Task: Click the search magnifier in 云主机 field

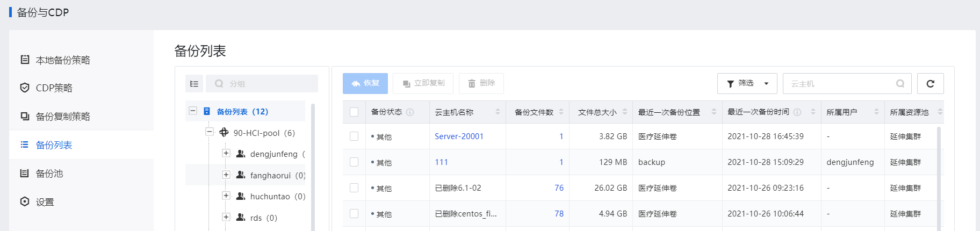Action: [900, 84]
